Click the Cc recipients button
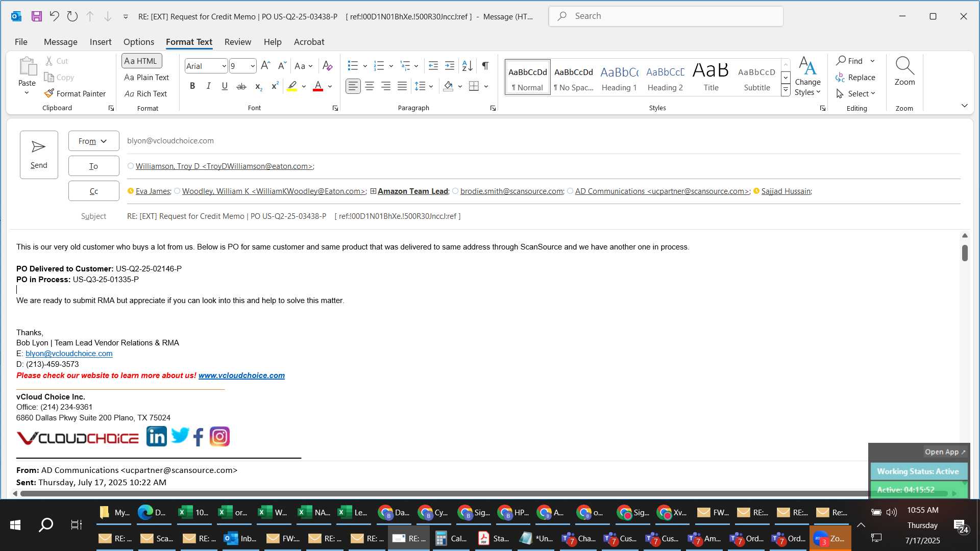This screenshot has height=551, width=980. click(94, 191)
